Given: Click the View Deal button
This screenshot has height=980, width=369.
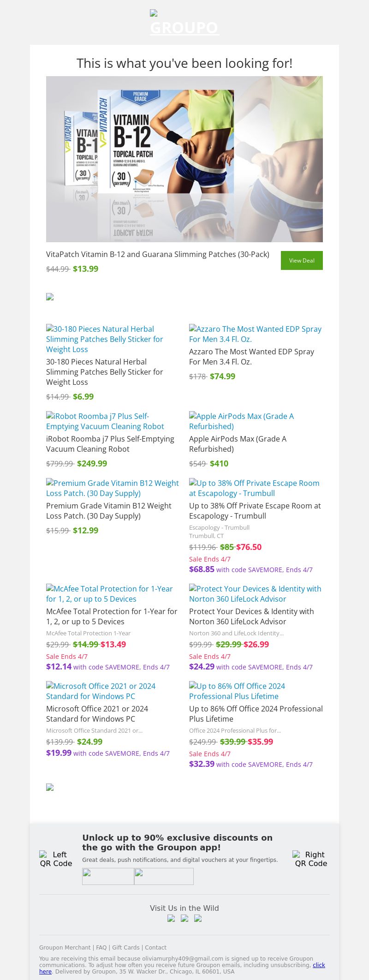Looking at the screenshot, I should (x=302, y=261).
